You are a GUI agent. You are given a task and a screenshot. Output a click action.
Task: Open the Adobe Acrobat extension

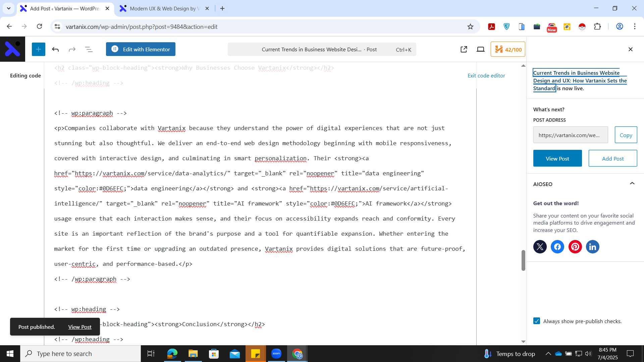tap(491, 26)
